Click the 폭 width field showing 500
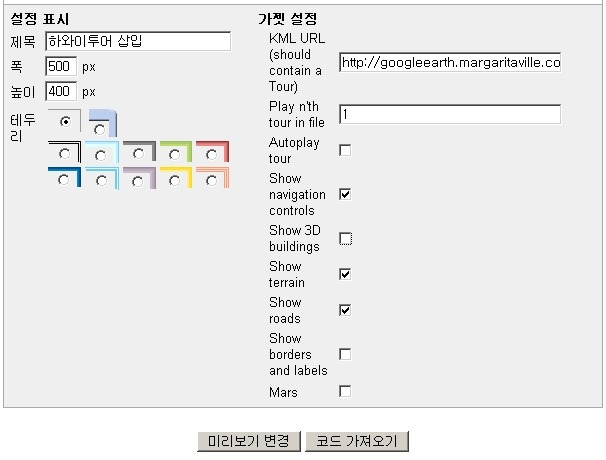 61,66
